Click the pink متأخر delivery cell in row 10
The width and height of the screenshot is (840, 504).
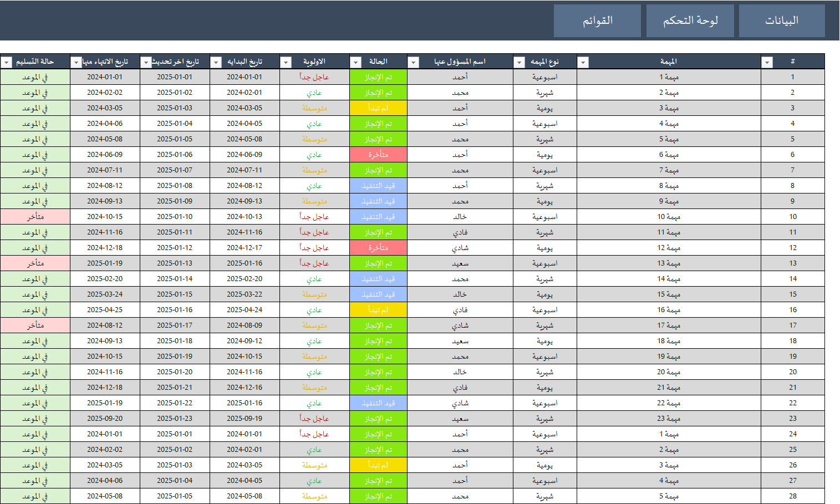[35, 217]
